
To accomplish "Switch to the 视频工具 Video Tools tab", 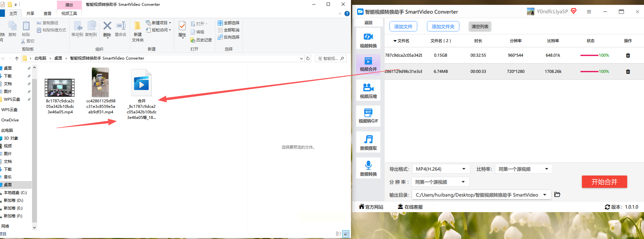I will point(69,14).
